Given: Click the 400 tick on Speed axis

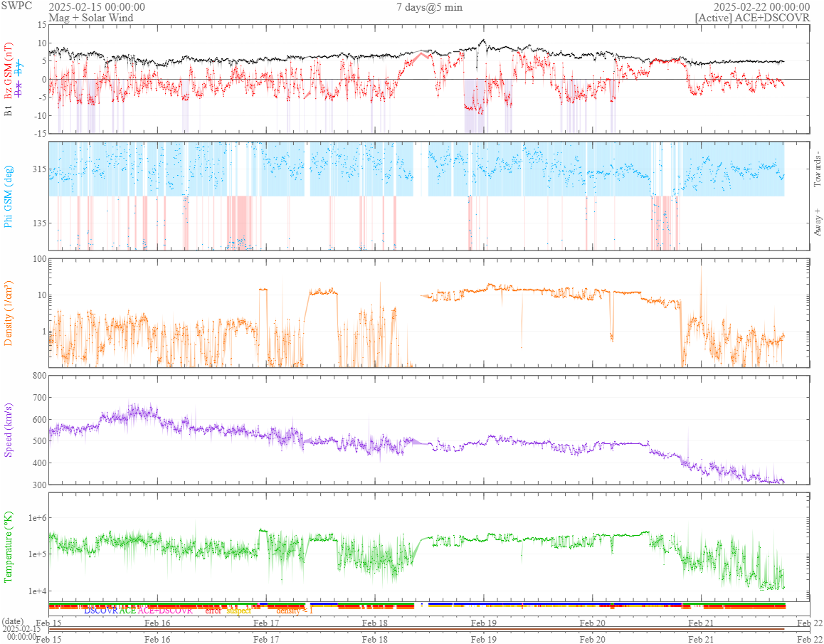Looking at the screenshot, I should click(38, 463).
